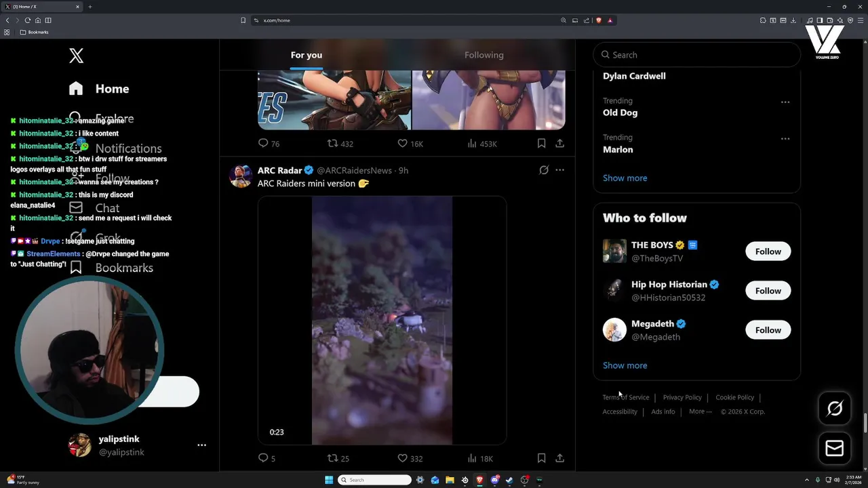Click Show more under trending
This screenshot has width=868, height=488.
tap(625, 178)
